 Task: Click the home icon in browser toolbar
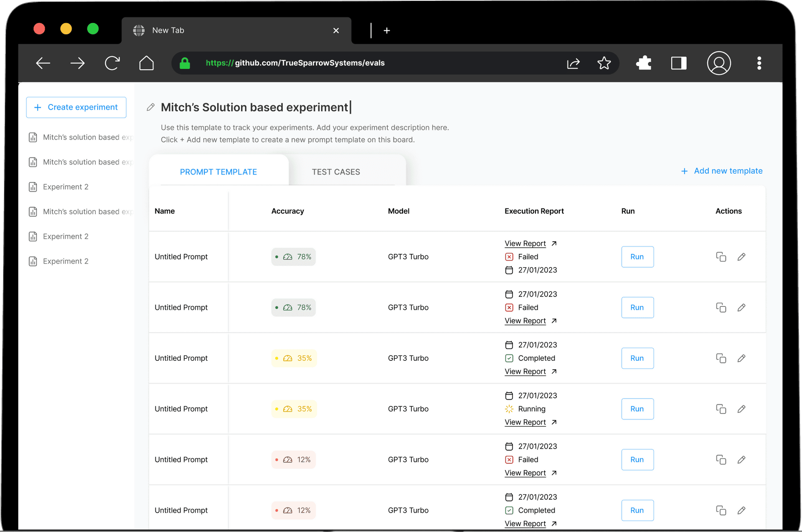[x=146, y=63]
